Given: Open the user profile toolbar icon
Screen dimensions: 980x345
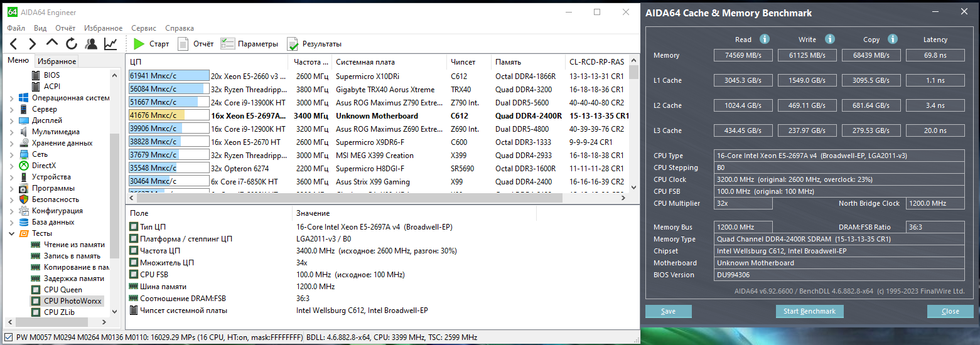Looking at the screenshot, I should click(x=91, y=44).
